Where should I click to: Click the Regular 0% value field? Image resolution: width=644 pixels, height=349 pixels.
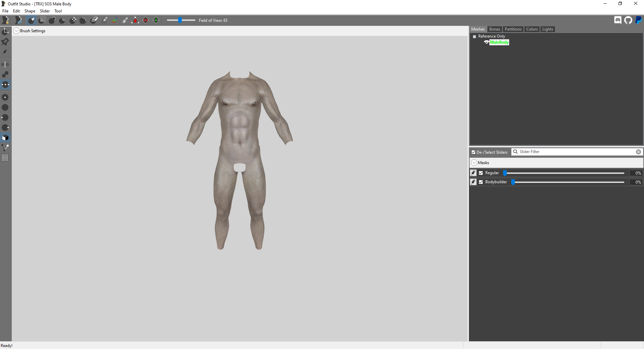pos(636,173)
